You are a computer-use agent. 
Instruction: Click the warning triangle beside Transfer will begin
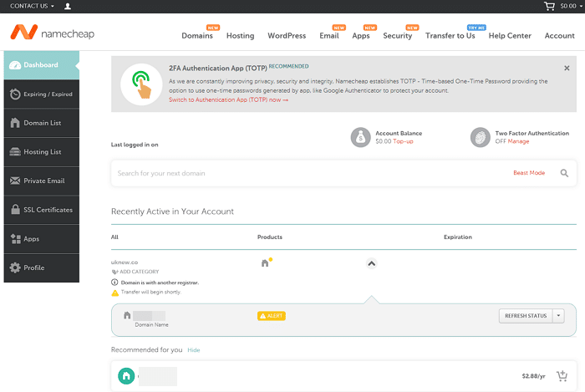[x=115, y=293]
